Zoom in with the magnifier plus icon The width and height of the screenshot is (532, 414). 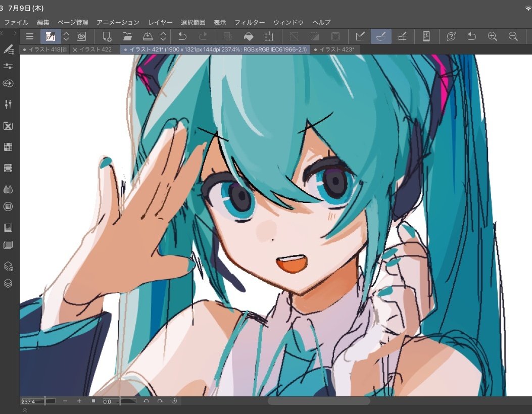point(492,36)
